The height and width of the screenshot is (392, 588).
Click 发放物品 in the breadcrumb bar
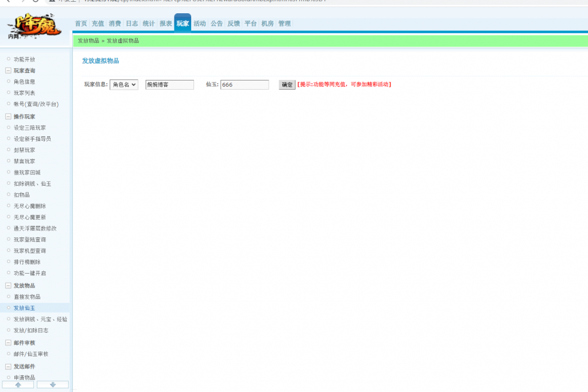88,41
